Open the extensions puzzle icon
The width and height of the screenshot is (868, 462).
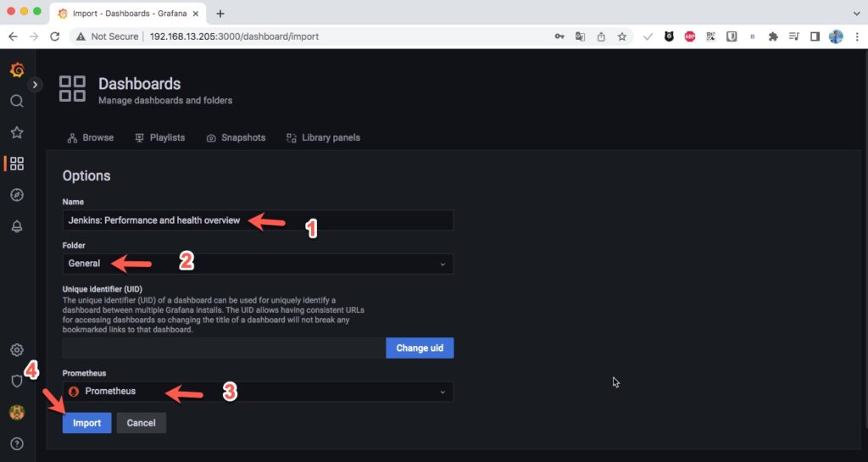(773, 36)
